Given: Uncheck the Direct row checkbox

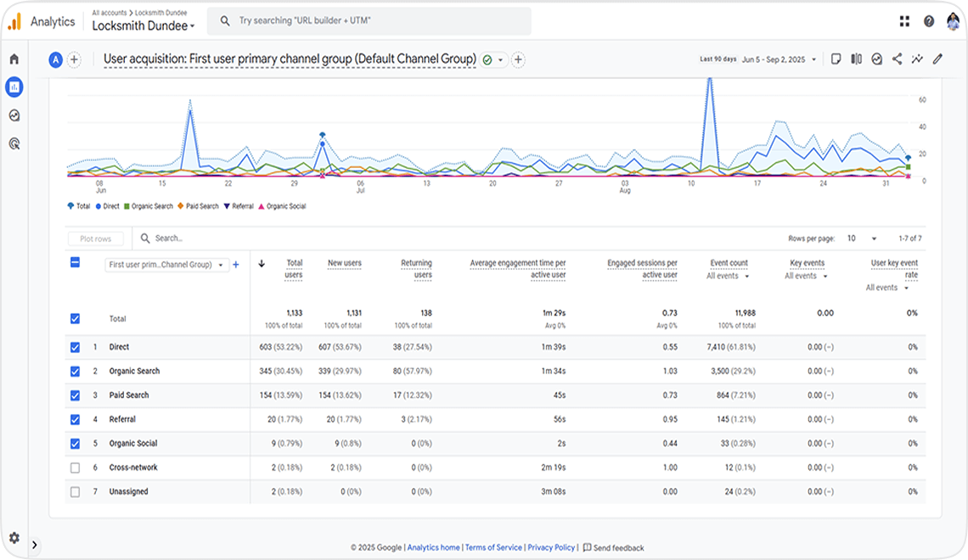Looking at the screenshot, I should 75,347.
